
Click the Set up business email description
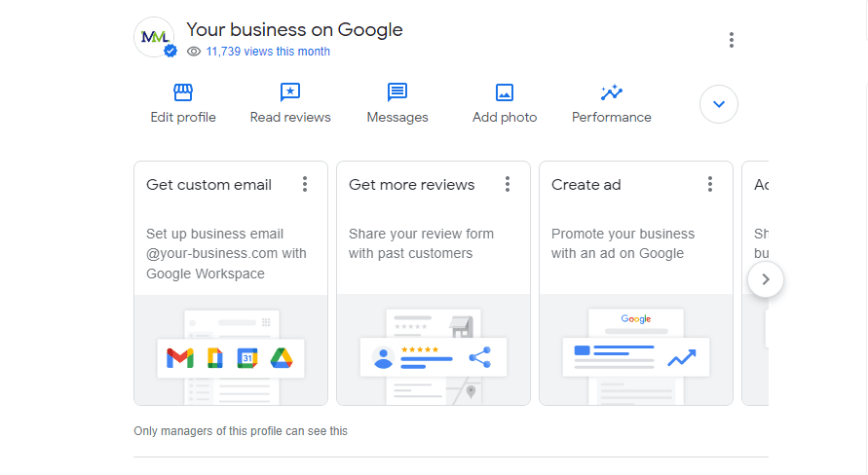point(226,254)
